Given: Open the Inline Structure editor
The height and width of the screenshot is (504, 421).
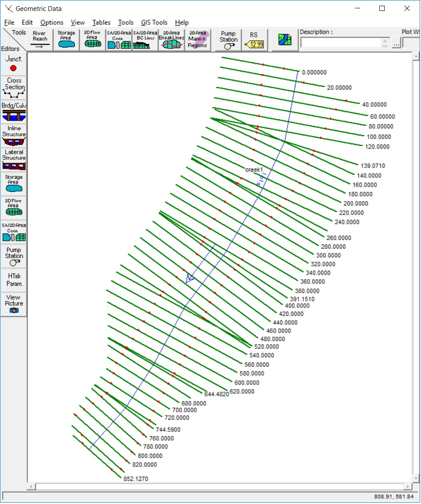Looking at the screenshot, I should click(x=14, y=136).
